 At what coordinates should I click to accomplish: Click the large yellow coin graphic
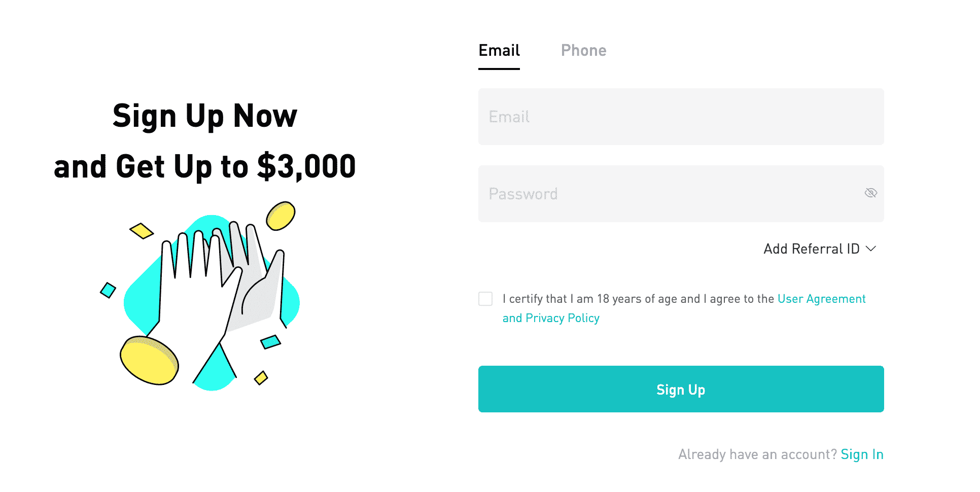click(149, 360)
